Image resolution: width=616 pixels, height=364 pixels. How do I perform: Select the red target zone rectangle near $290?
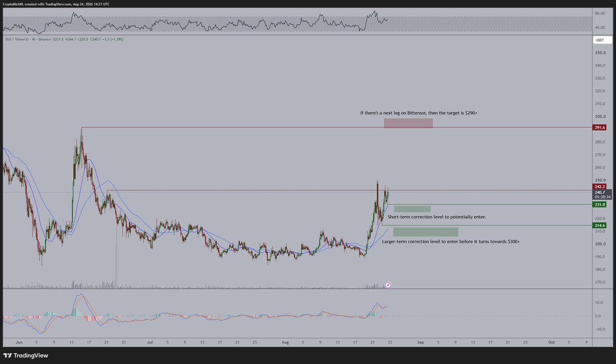[x=409, y=123]
